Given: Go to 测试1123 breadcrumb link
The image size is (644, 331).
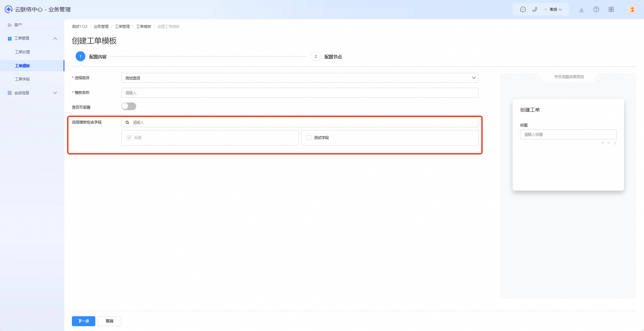Looking at the screenshot, I should click(x=79, y=26).
